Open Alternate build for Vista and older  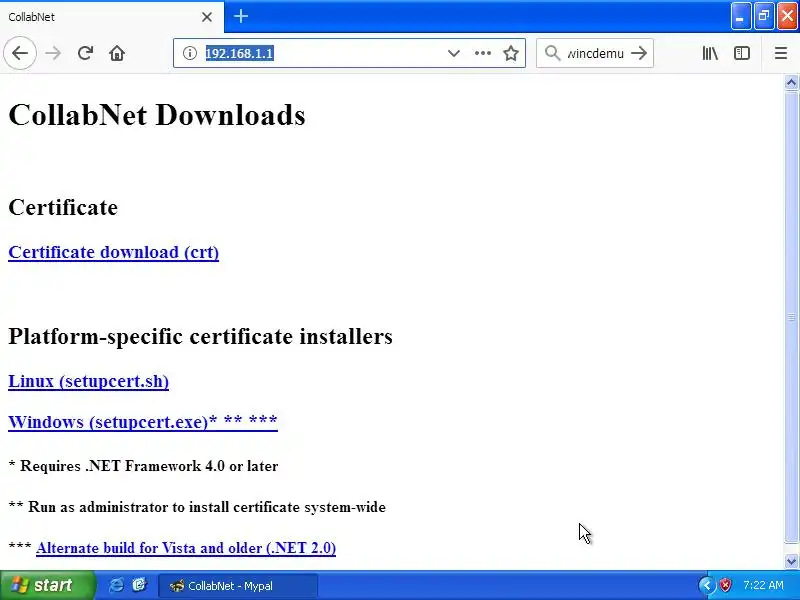click(186, 548)
